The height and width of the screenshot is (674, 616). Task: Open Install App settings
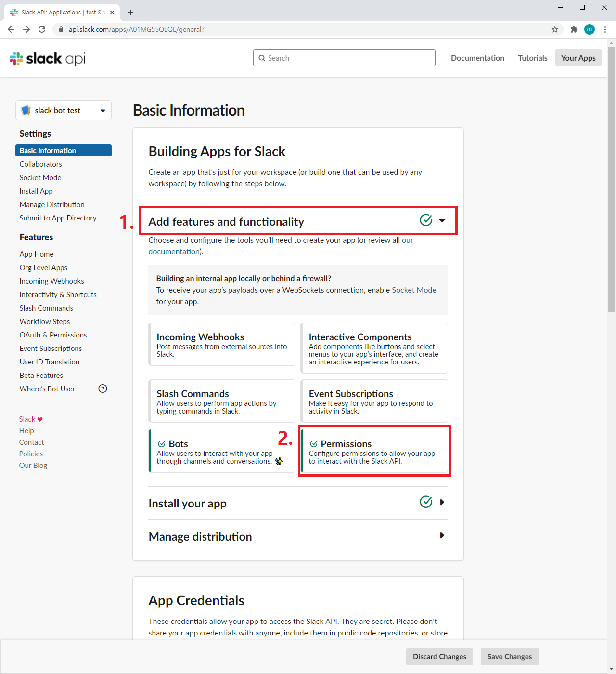coord(36,191)
